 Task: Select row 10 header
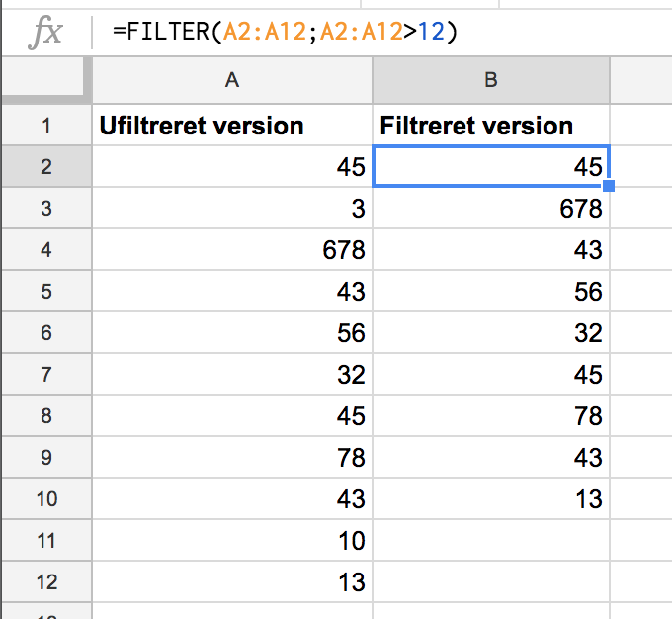(46, 498)
